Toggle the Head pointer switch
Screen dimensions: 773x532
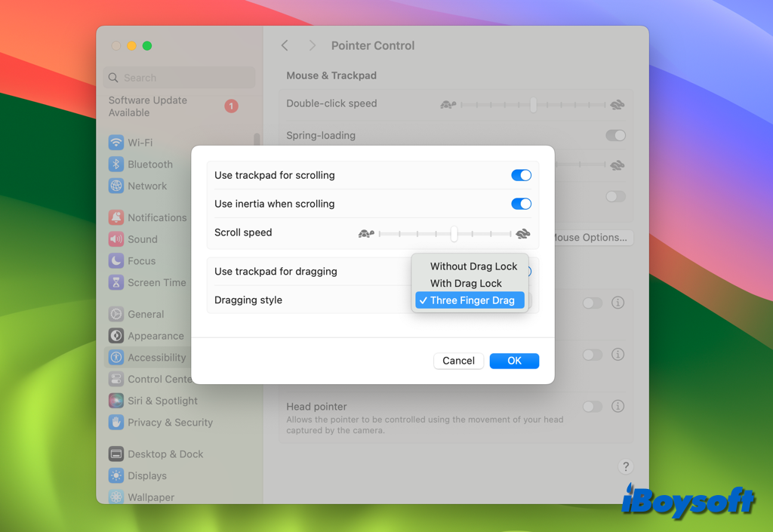(592, 407)
